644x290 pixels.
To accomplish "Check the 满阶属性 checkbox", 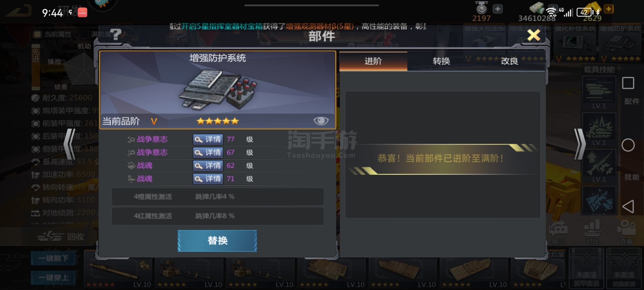I will (84, 34).
